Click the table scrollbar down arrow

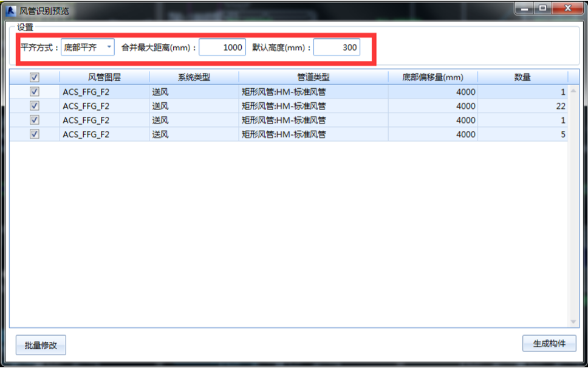(573, 321)
